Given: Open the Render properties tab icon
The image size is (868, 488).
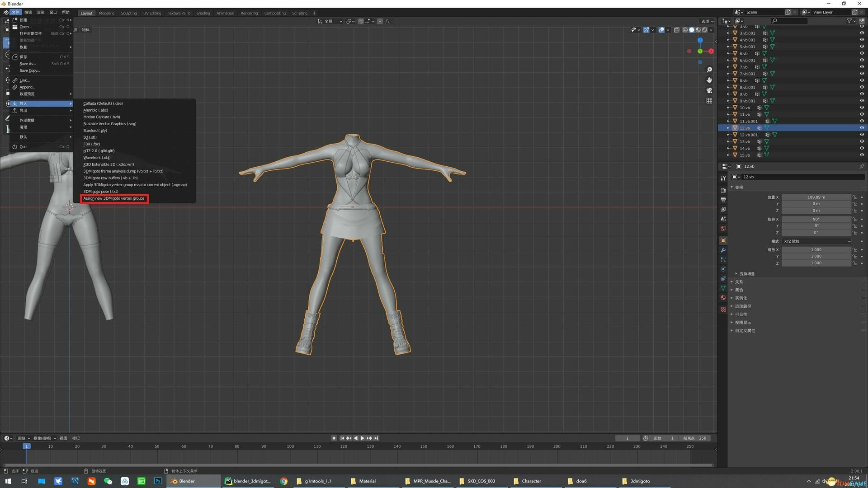Looking at the screenshot, I should point(723,190).
